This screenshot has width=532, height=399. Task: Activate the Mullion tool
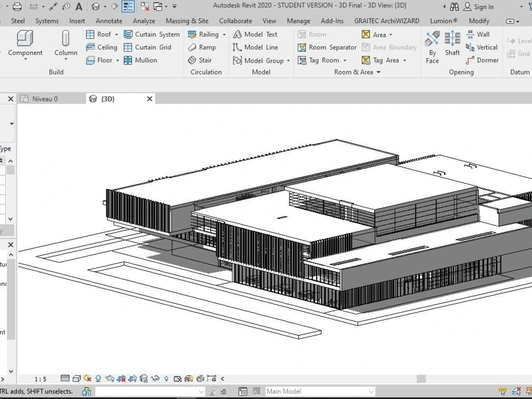click(x=140, y=60)
